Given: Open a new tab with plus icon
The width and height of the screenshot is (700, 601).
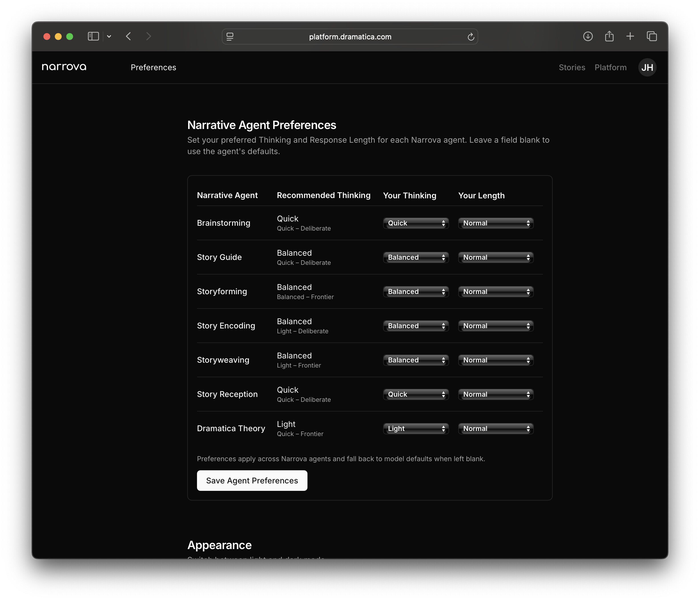Looking at the screenshot, I should pyautogui.click(x=630, y=37).
